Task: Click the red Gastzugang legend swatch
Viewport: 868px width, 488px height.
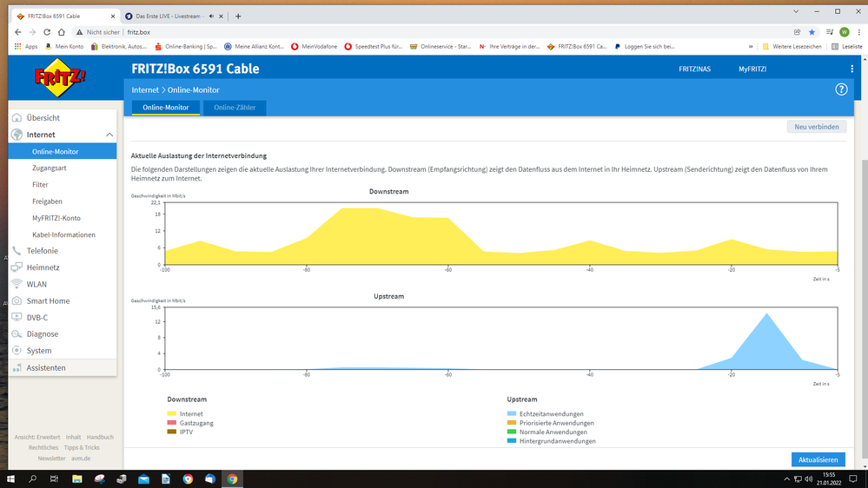Action: click(x=172, y=423)
